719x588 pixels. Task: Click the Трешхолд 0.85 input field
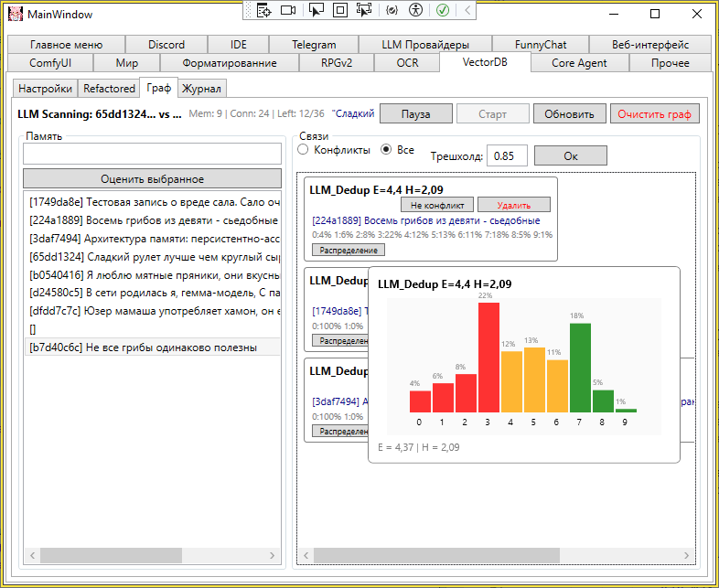click(507, 155)
